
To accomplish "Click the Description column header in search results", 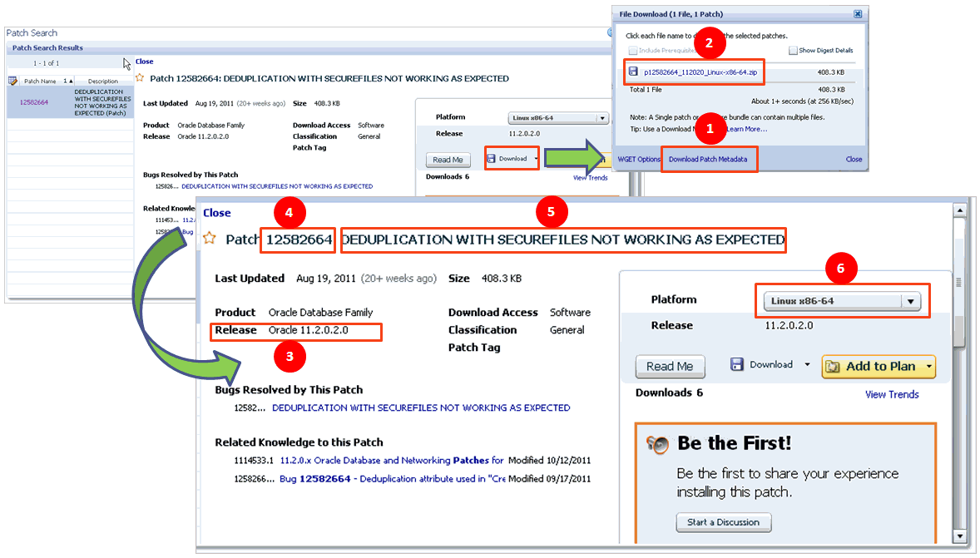I will [x=103, y=81].
